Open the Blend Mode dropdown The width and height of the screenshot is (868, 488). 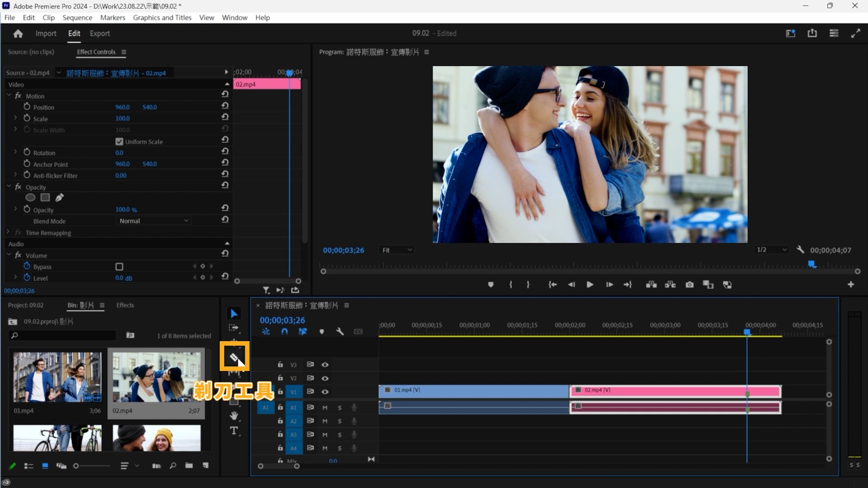(154, 221)
